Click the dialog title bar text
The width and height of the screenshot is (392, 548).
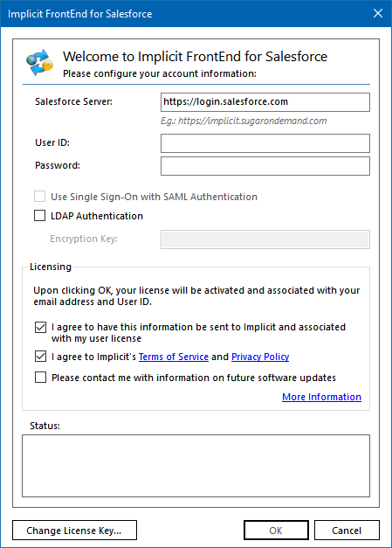(80, 14)
